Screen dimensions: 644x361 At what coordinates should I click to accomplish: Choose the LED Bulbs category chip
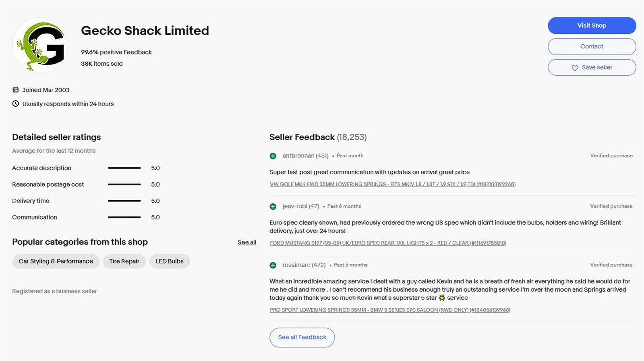170,261
